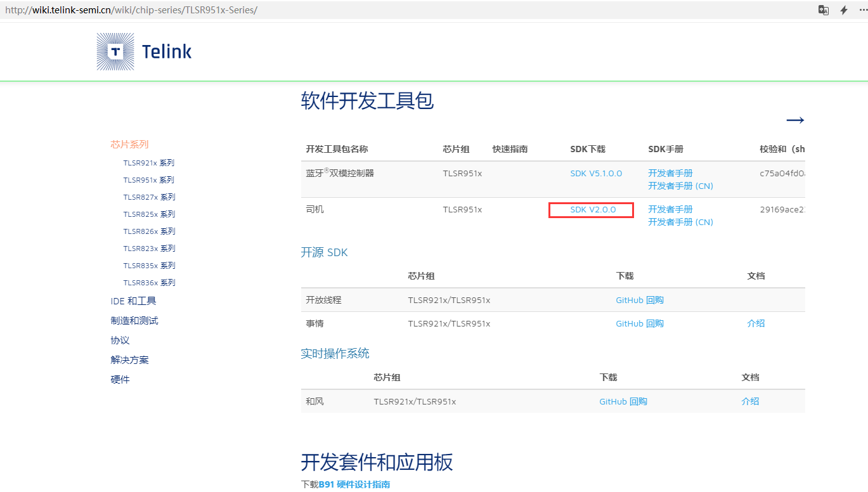868x492 pixels.
Task: Open 开发者手册 in the 司机 row
Action: (670, 209)
